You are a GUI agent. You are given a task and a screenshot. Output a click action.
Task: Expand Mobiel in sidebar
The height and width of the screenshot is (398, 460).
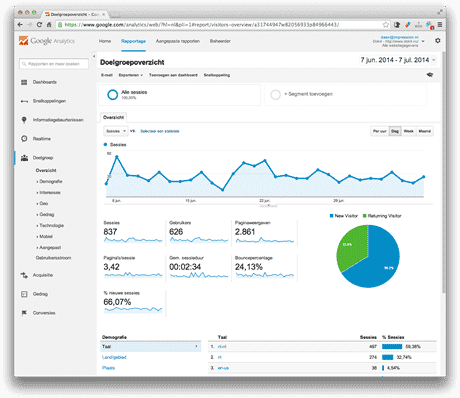[x=45, y=236]
